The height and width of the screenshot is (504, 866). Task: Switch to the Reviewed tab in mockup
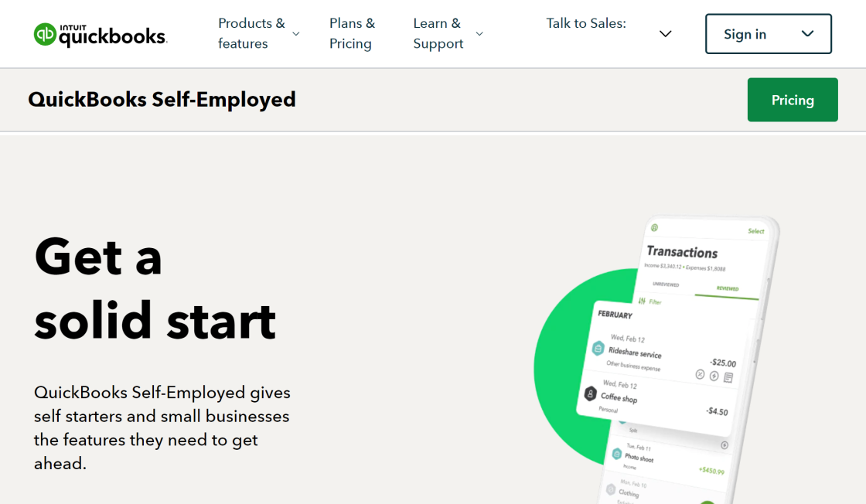pos(727,288)
